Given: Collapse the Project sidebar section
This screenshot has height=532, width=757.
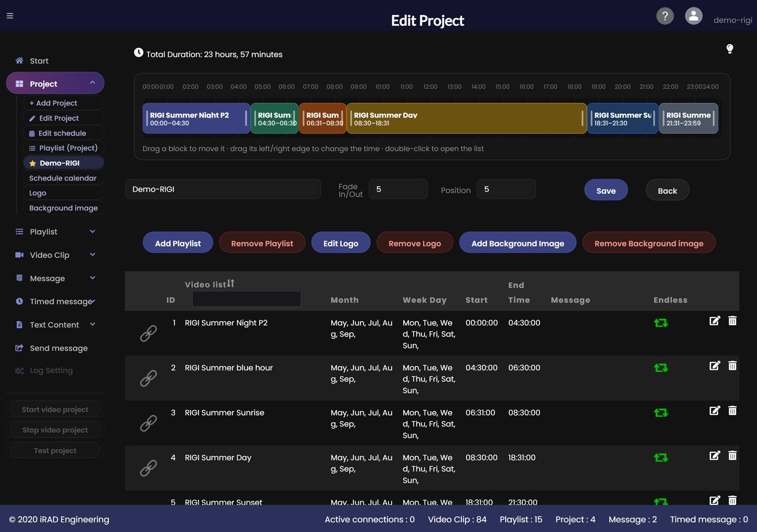Looking at the screenshot, I should point(55,83).
